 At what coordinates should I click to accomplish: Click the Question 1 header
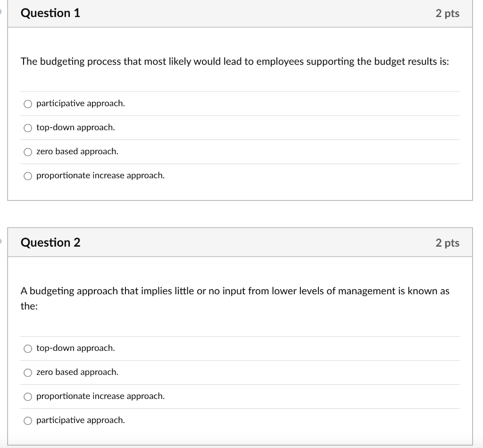(x=50, y=13)
